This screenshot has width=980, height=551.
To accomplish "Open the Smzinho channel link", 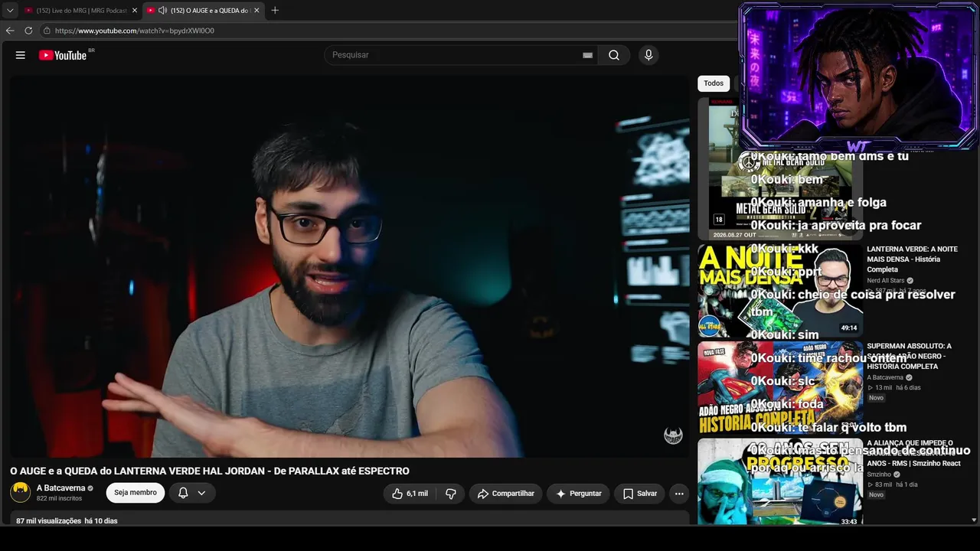I will pyautogui.click(x=879, y=474).
